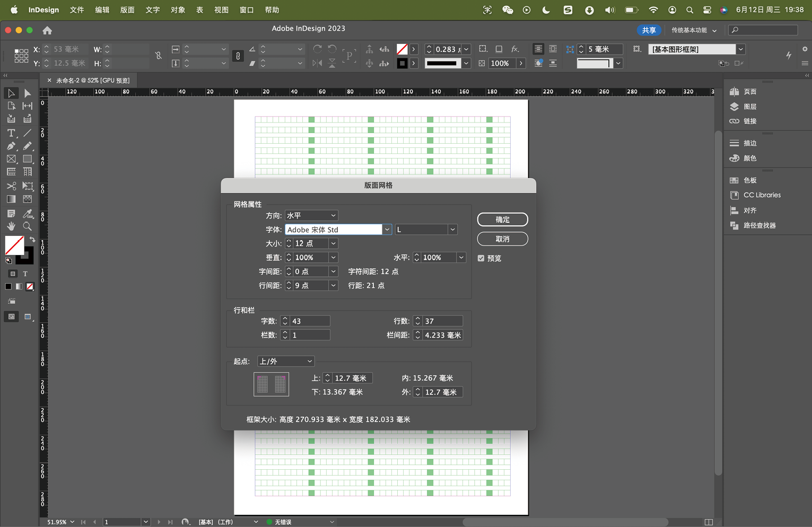Viewport: 812px width, 527px height.
Task: Click the 取消 button
Action: click(x=502, y=239)
